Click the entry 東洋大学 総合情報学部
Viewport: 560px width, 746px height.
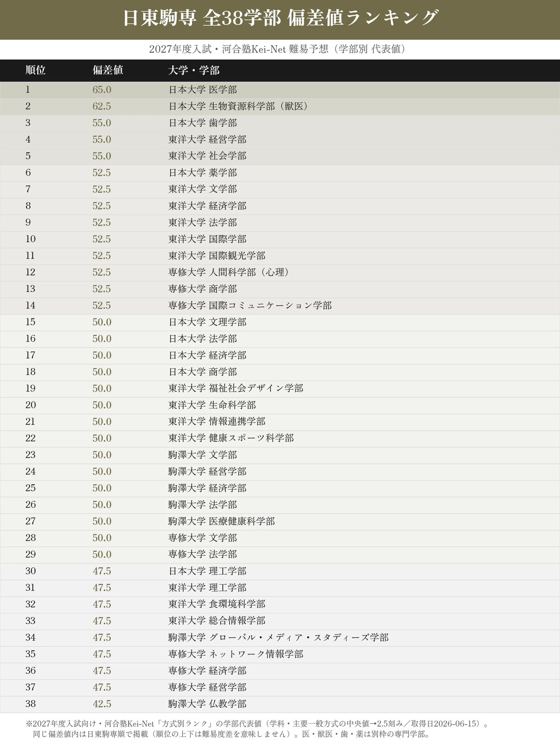pos(217,621)
